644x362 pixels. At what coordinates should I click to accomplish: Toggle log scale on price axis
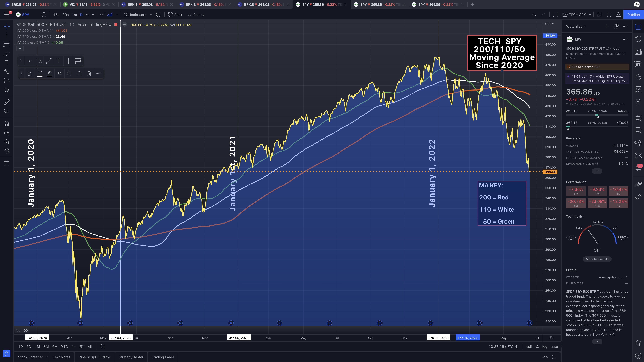pyautogui.click(x=545, y=347)
